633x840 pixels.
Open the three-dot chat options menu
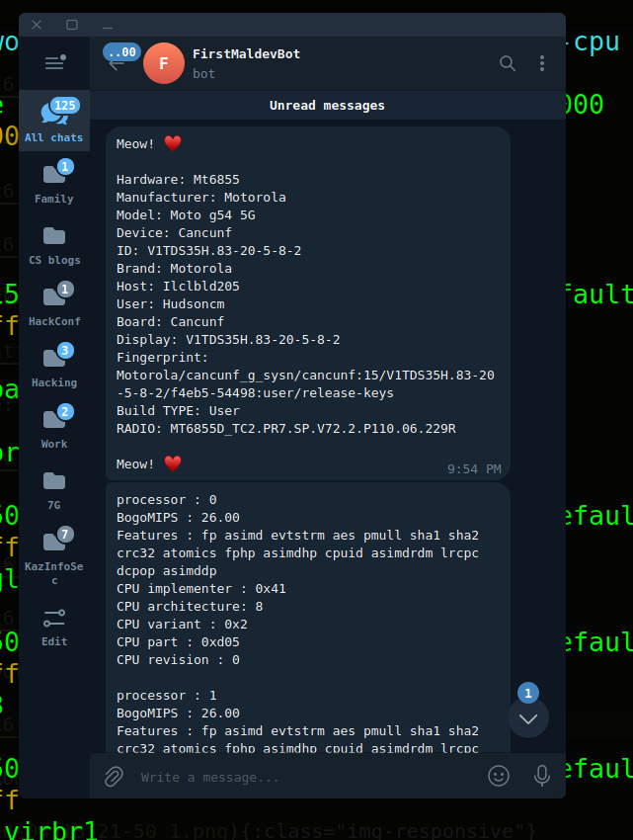tap(542, 63)
